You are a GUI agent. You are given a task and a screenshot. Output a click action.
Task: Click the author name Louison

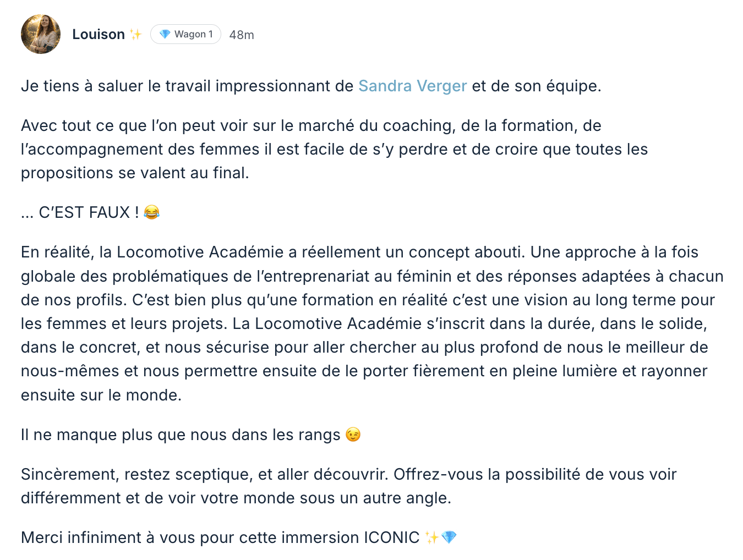tap(99, 34)
